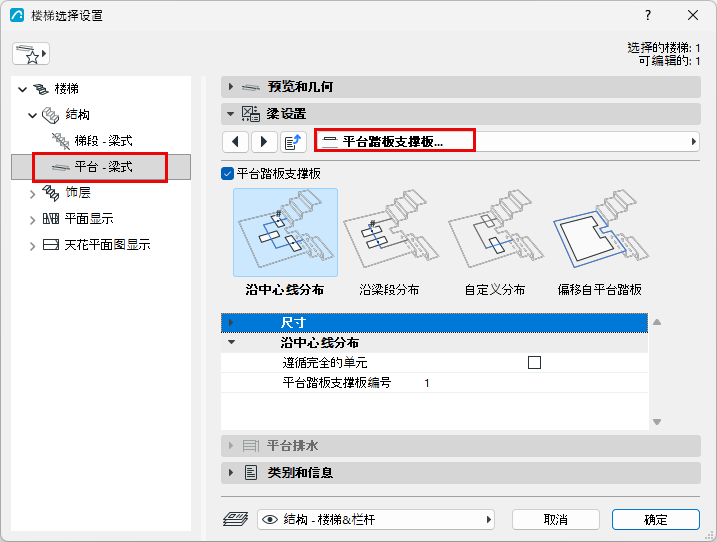Click the Archicad logo in title bar
The height and width of the screenshot is (542, 717).
pos(17,15)
